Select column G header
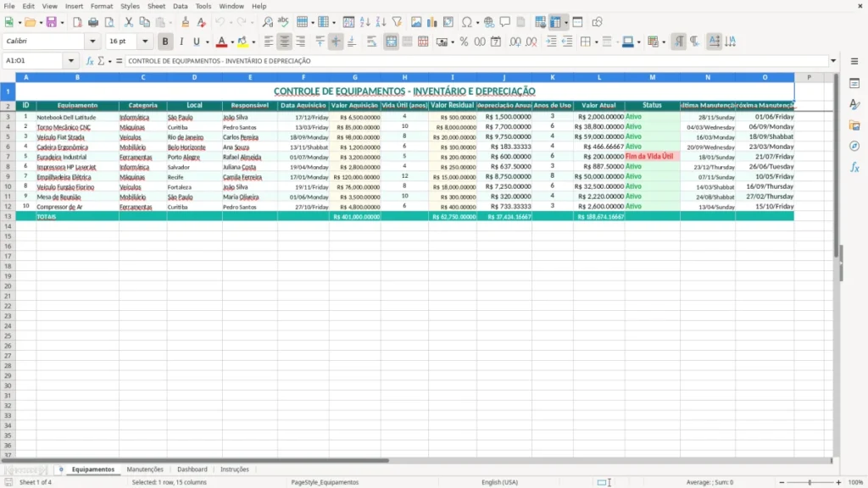Viewport: 868px width, 488px height. 355,77
